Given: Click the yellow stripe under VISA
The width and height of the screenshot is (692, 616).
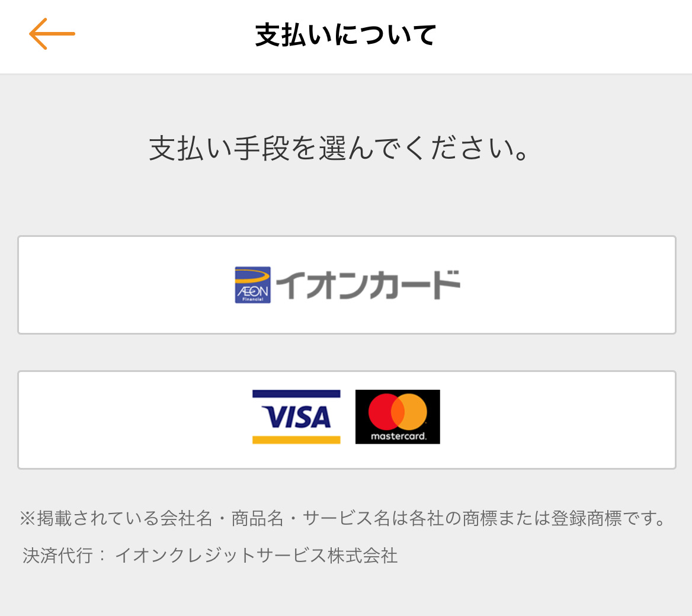Looking at the screenshot, I should tap(296, 440).
